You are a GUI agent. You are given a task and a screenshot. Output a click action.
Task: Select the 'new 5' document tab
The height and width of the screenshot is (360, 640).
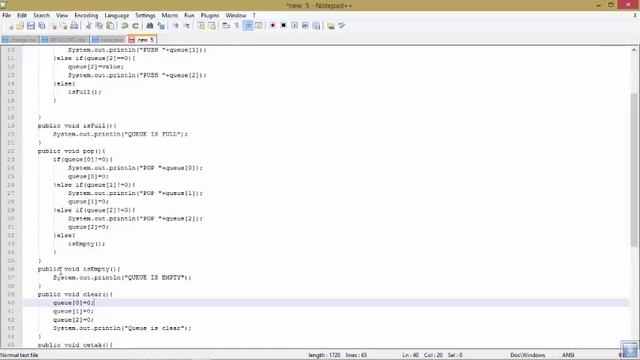click(142, 40)
